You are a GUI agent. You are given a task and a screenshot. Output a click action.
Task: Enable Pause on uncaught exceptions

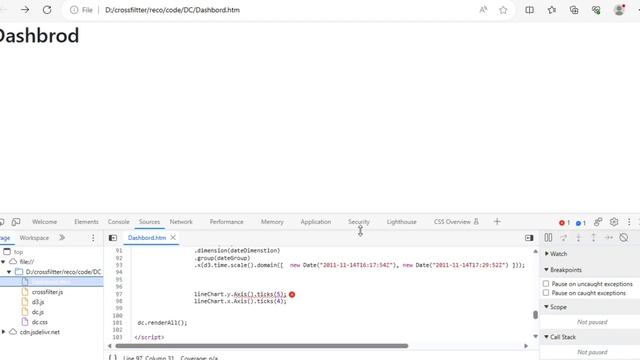[546, 283]
